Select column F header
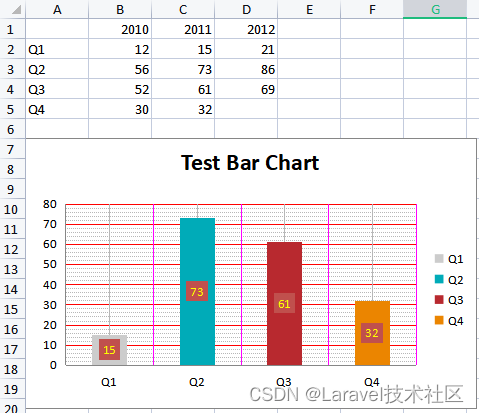 (372, 9)
